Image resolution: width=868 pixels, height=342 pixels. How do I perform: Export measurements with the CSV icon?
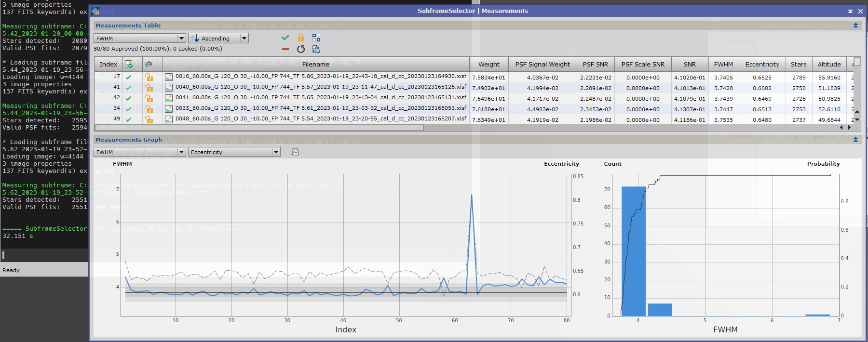point(316,49)
